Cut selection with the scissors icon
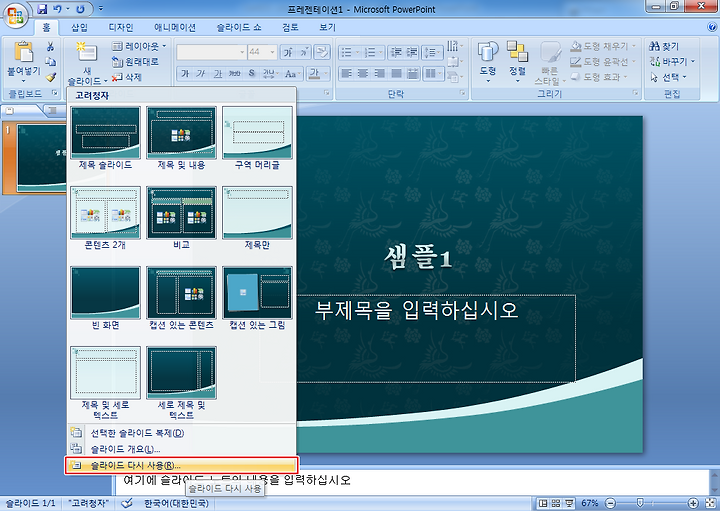720x511 pixels. click(x=51, y=46)
